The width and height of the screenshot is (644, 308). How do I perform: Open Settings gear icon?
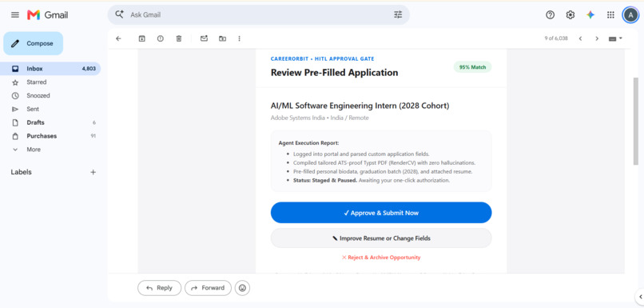570,15
